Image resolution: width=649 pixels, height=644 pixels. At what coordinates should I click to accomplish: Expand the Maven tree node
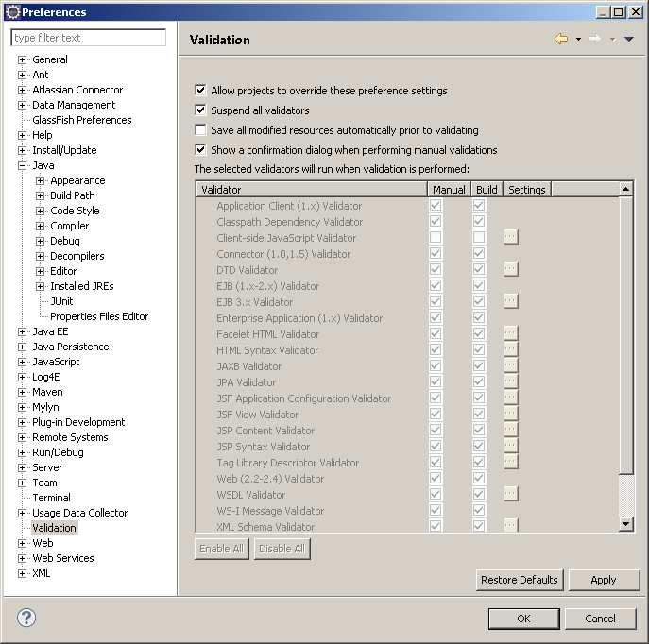tap(23, 392)
